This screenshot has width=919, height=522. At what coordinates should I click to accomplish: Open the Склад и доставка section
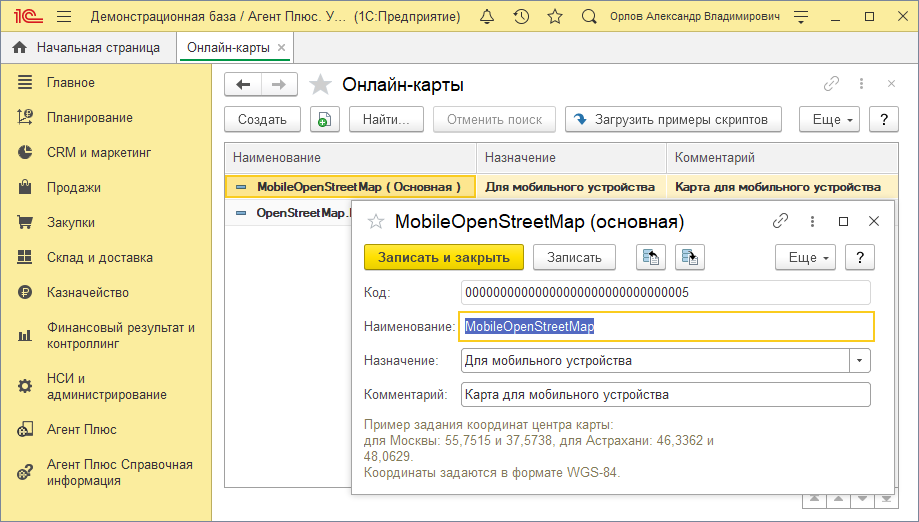click(x=100, y=257)
